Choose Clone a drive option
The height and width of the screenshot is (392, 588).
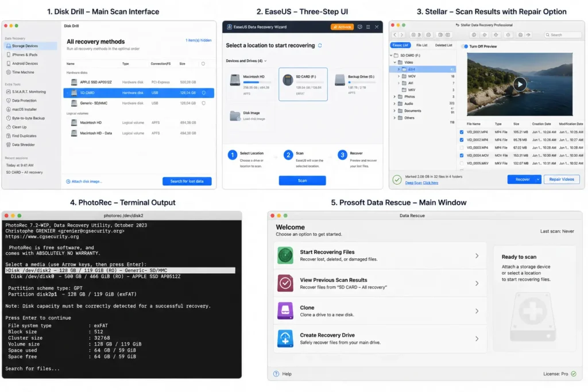pos(380,311)
